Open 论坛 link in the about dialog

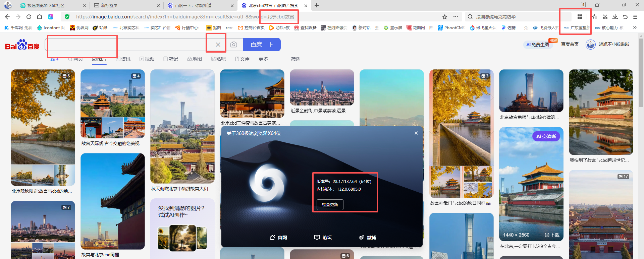click(323, 238)
